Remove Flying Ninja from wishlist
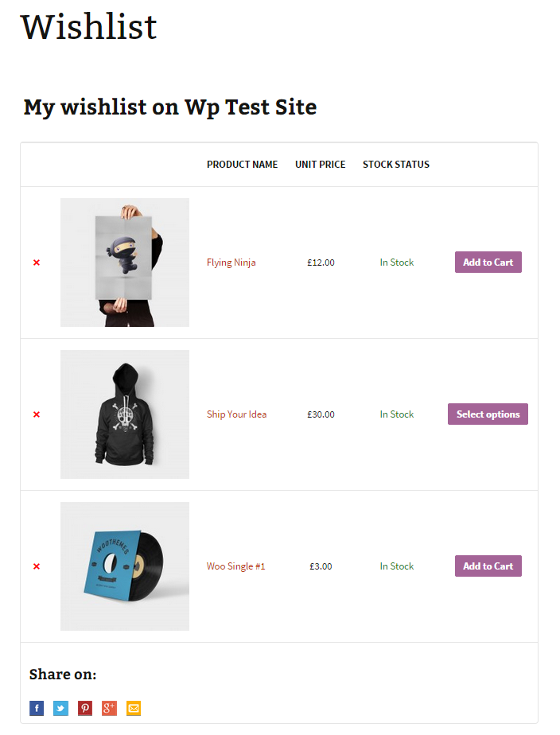 (x=37, y=262)
